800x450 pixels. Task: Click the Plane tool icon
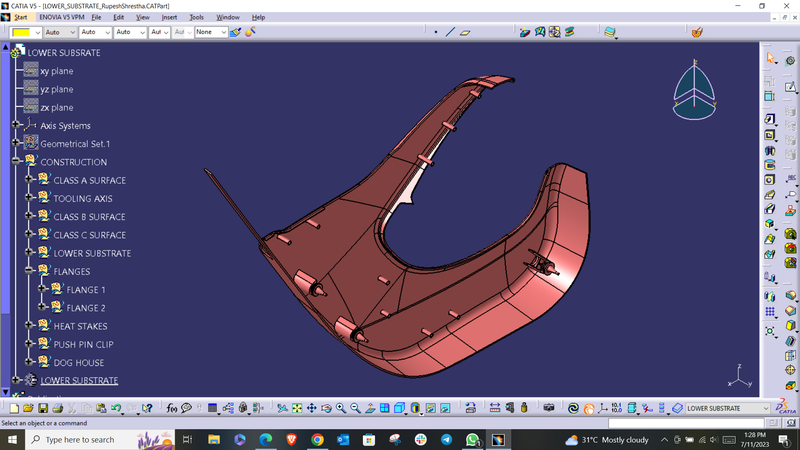[465, 32]
